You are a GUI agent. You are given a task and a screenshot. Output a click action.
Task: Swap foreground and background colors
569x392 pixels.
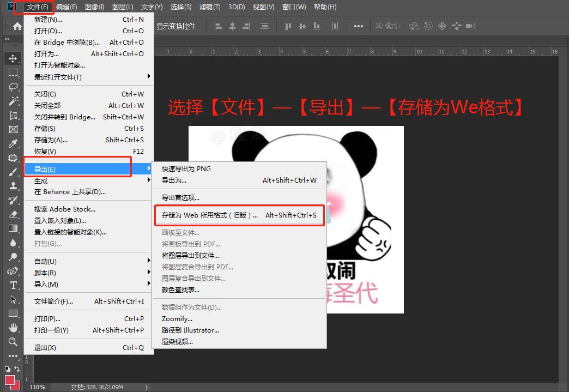click(x=17, y=369)
